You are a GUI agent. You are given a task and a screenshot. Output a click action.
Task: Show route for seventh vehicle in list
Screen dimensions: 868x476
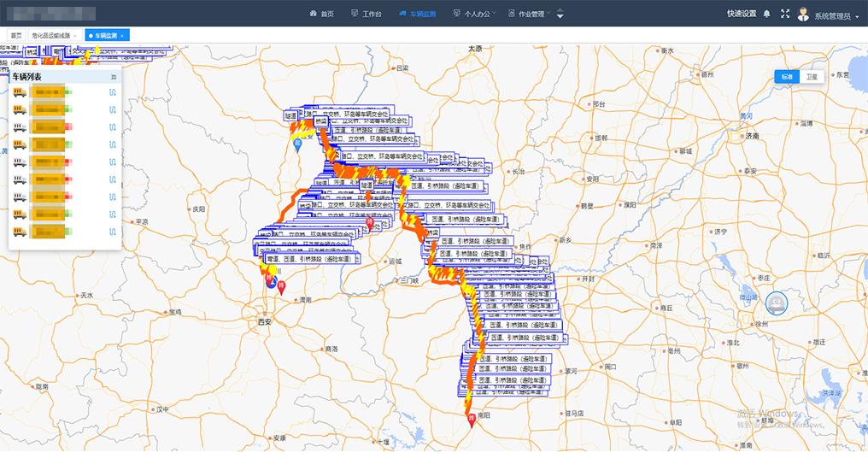(113, 197)
